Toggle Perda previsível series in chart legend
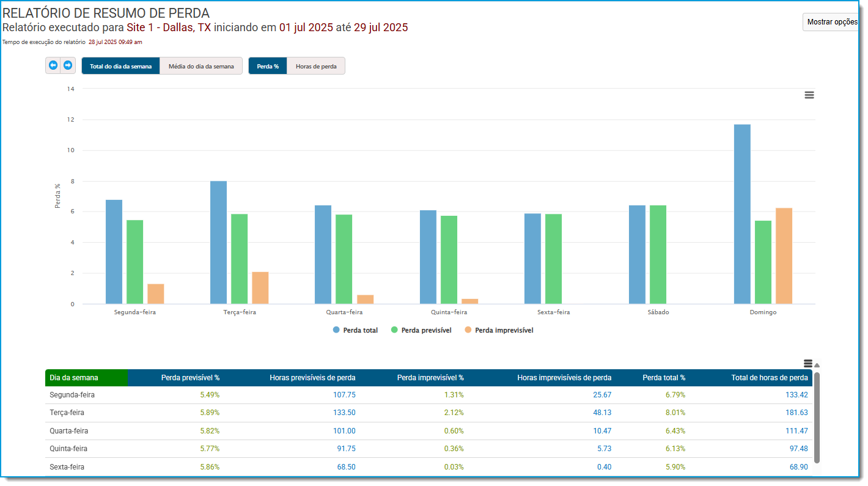 click(421, 330)
